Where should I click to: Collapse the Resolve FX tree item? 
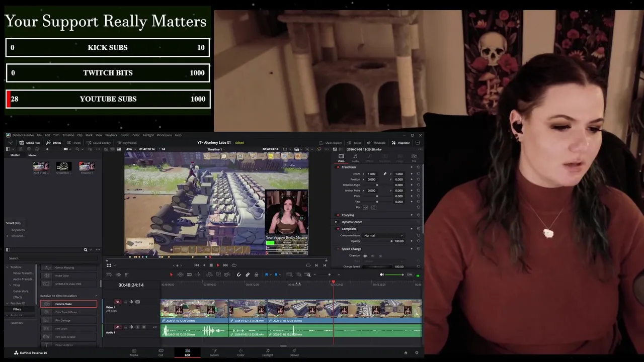[8, 303]
